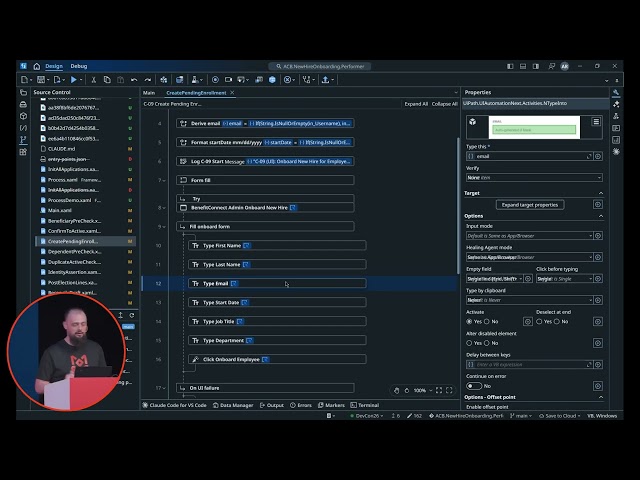This screenshot has width=640, height=480.
Task: Start the App/Web Recorder circle icon
Action: tap(215, 80)
